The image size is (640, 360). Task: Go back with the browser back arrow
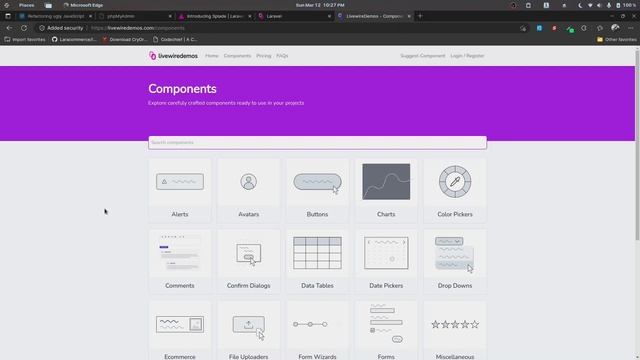9,28
